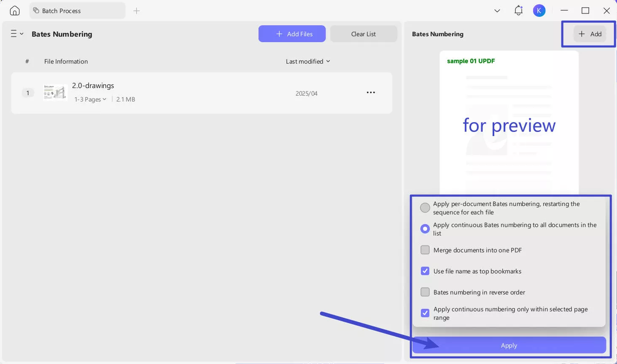Open the Last modified sort dropdown
The width and height of the screenshot is (617, 364).
308,62
